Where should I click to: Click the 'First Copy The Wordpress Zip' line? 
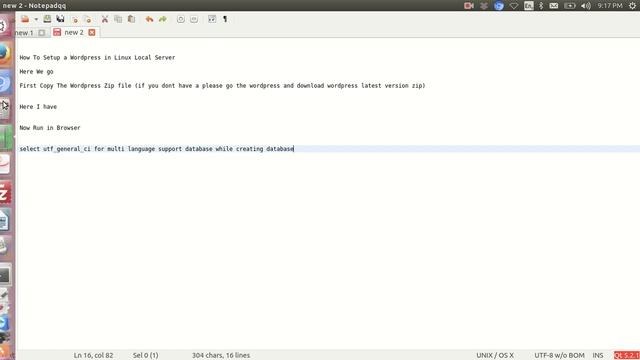[222, 86]
